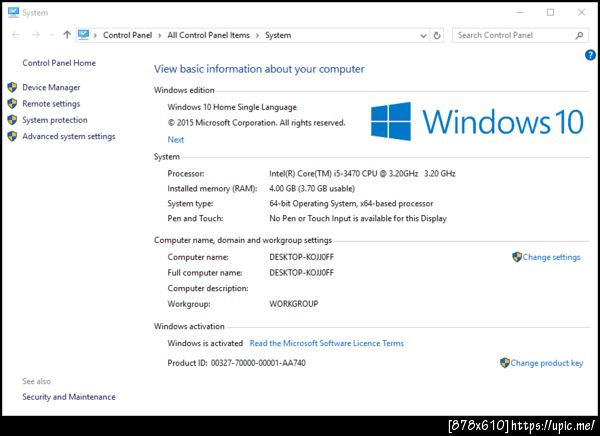600x436 pixels.
Task: Expand the chevron after Control Panel breadcrumb
Action: (x=160, y=36)
